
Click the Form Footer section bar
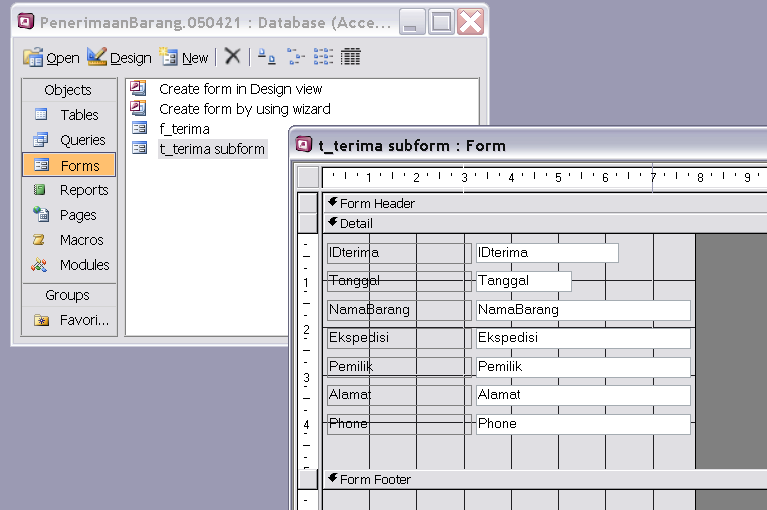click(x=545, y=480)
